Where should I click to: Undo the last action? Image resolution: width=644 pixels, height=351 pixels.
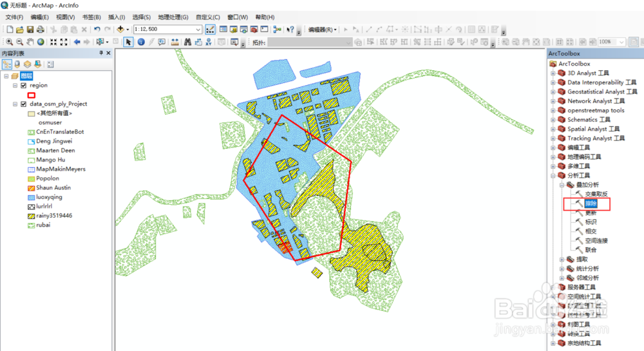click(x=97, y=29)
